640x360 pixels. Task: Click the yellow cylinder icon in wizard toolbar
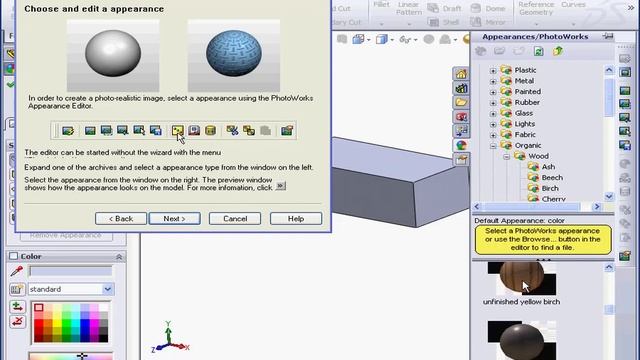tap(210, 131)
